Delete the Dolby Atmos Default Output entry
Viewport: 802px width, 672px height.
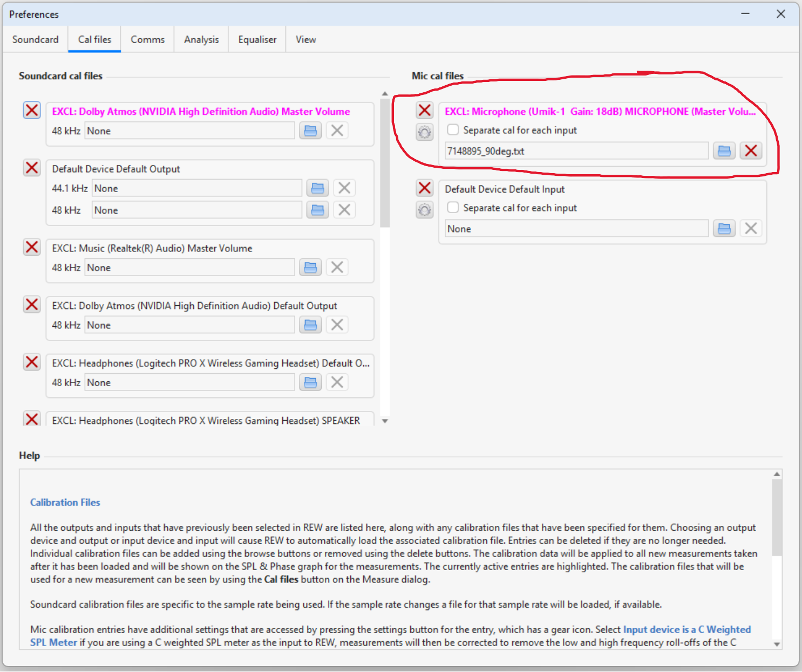(x=32, y=305)
